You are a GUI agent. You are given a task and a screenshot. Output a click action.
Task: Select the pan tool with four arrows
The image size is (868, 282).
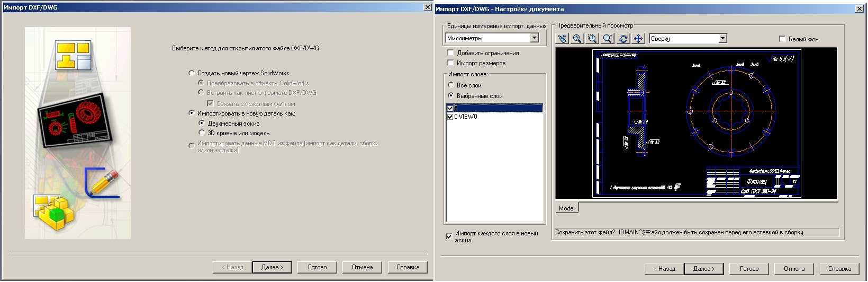[638, 39]
